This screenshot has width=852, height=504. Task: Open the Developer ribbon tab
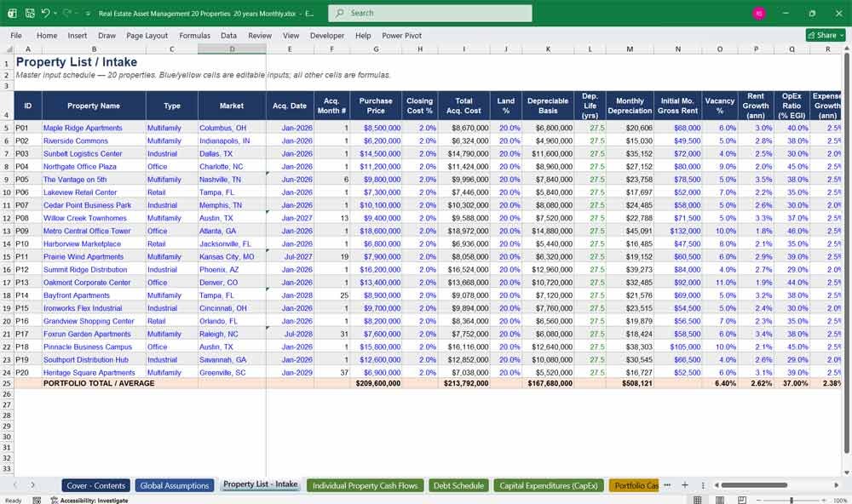[x=326, y=35]
